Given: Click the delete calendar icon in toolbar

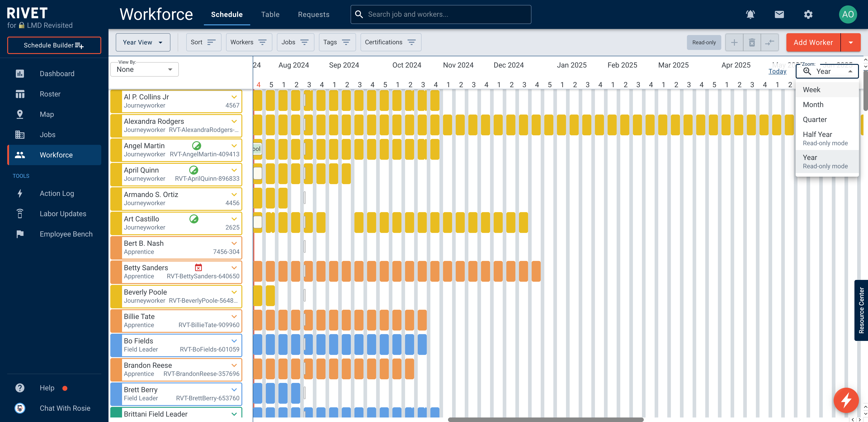Looking at the screenshot, I should coord(752,42).
